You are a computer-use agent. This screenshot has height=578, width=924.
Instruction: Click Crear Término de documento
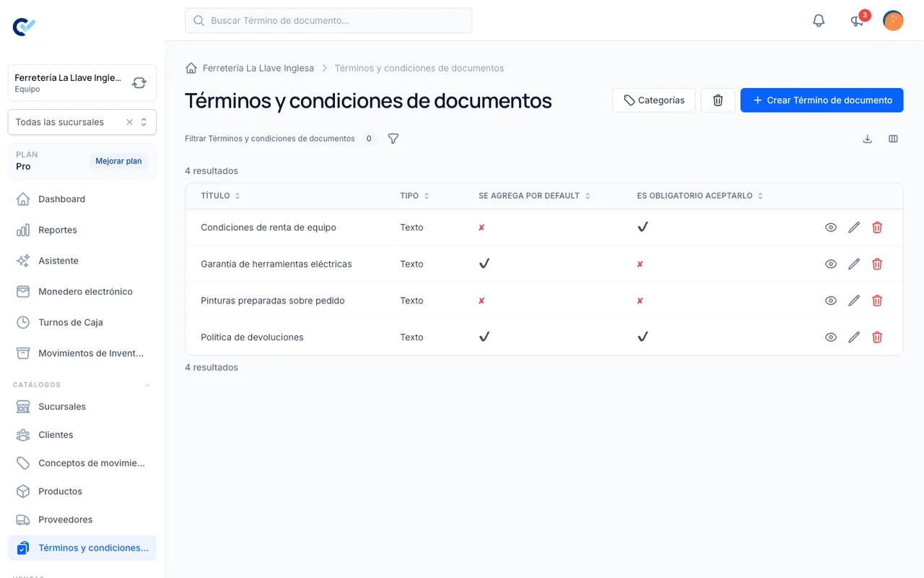click(822, 100)
